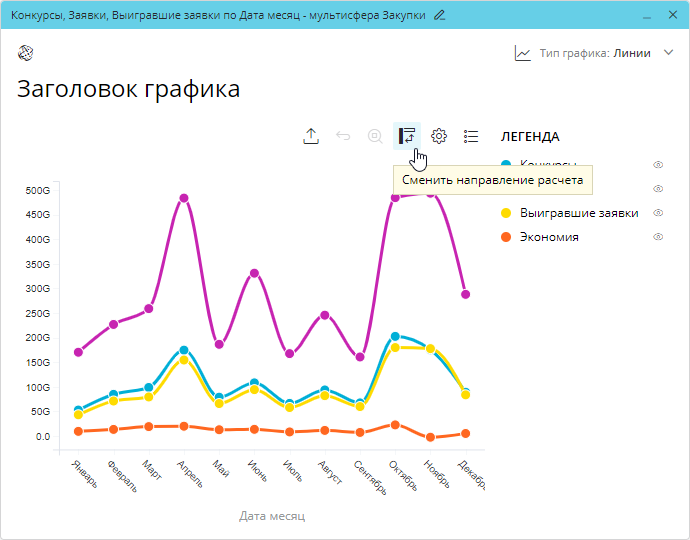690x540 pixels.
Task: Click the export chart icon
Action: 311,136
